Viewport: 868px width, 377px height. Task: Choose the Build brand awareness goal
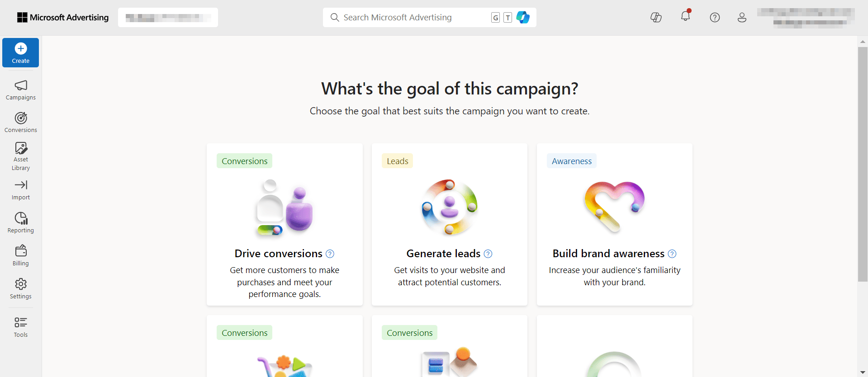pyautogui.click(x=614, y=224)
